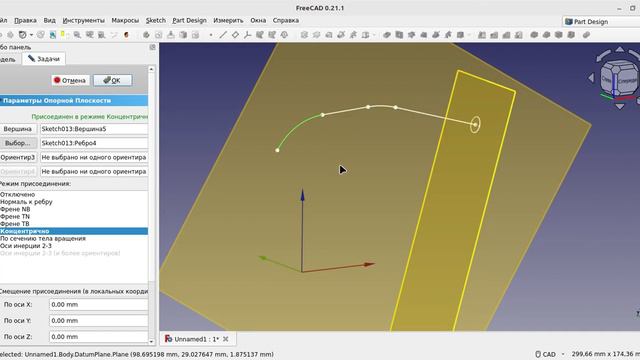Click the Отмена button
This screenshot has width=640, height=360.
[x=70, y=80]
